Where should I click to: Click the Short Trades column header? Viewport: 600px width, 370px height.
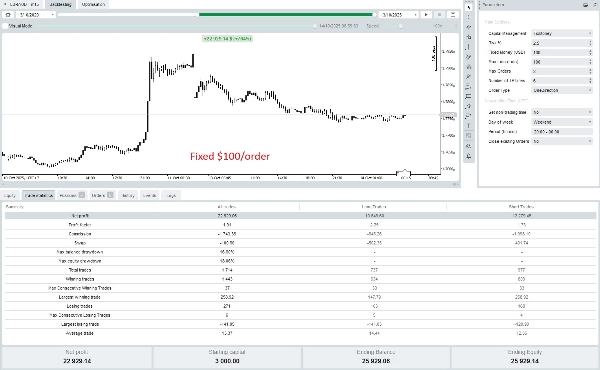coord(522,207)
